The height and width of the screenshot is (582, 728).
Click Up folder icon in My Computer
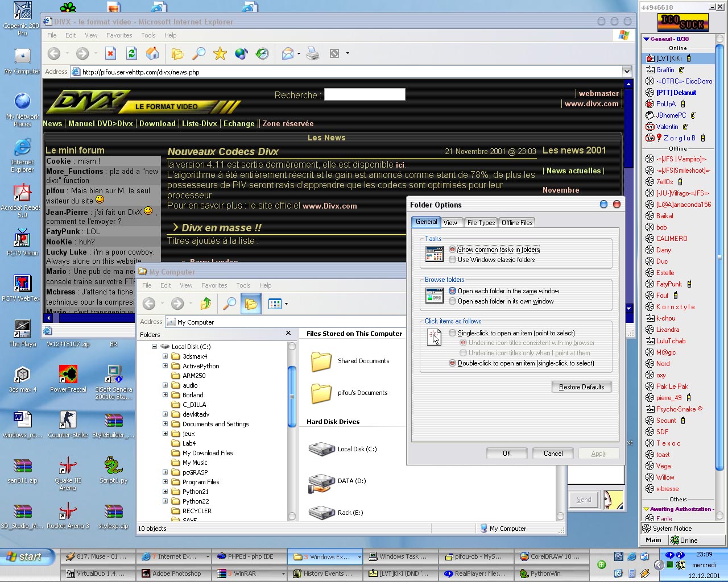[206, 304]
